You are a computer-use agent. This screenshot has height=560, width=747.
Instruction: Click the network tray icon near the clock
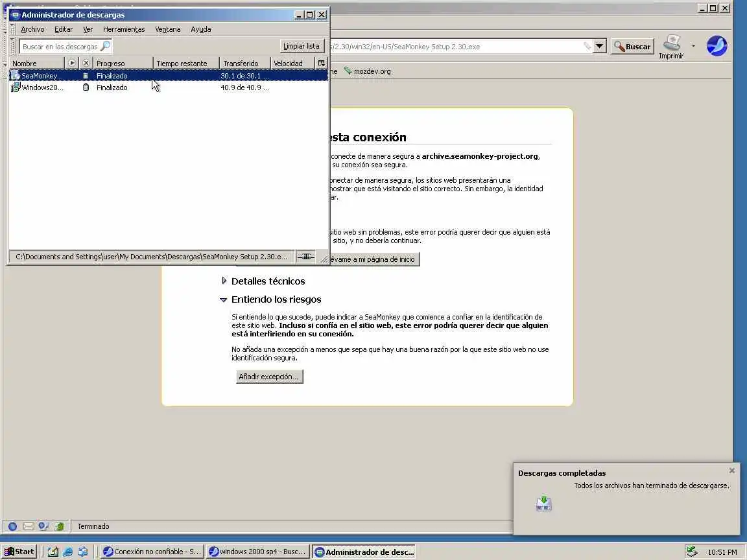[x=692, y=552]
